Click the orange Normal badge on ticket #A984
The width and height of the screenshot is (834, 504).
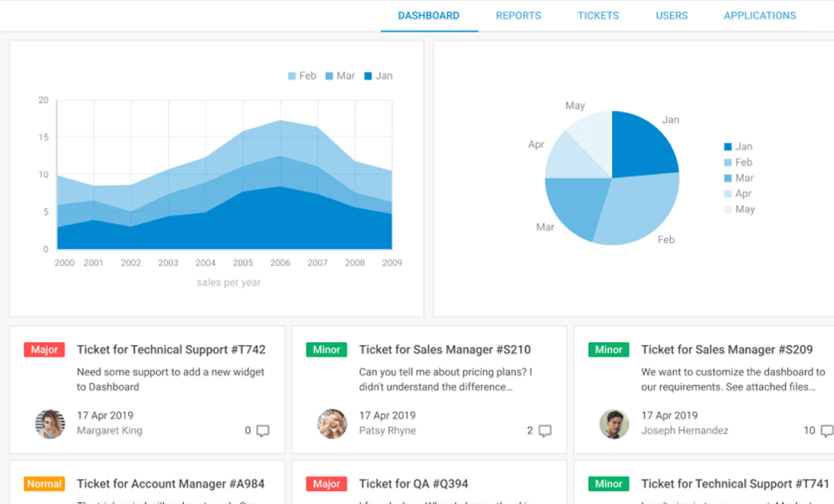tap(45, 484)
